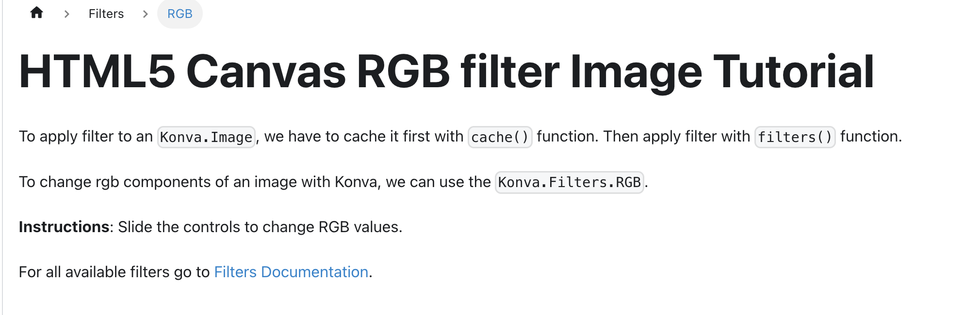Click 'Canvas RGB filter Image' in the heading
This screenshot has height=315, width=980.
(444, 73)
